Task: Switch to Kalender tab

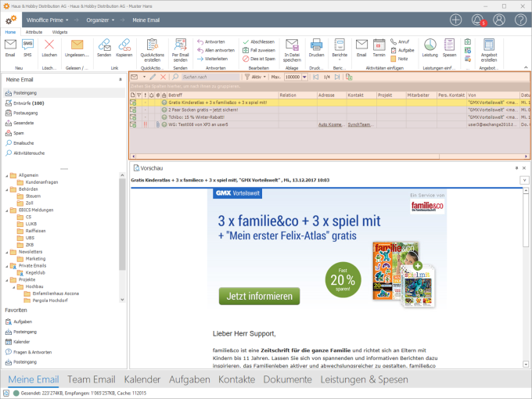Action: click(x=142, y=379)
